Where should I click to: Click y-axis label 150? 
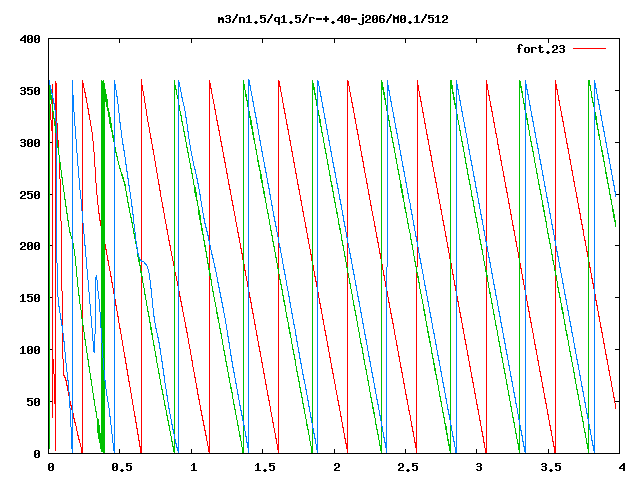click(30, 298)
